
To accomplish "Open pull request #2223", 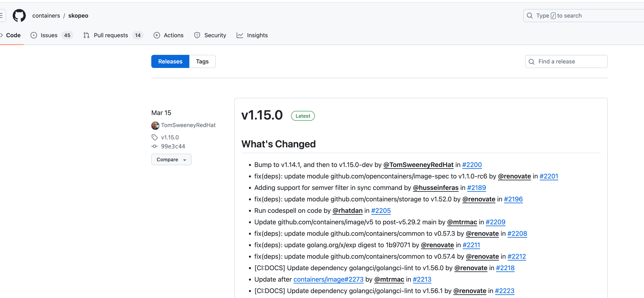I will (x=505, y=291).
